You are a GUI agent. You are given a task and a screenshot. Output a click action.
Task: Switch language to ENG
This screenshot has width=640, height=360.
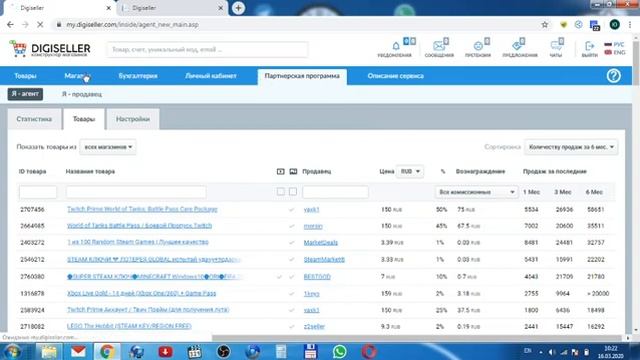[x=615, y=53]
